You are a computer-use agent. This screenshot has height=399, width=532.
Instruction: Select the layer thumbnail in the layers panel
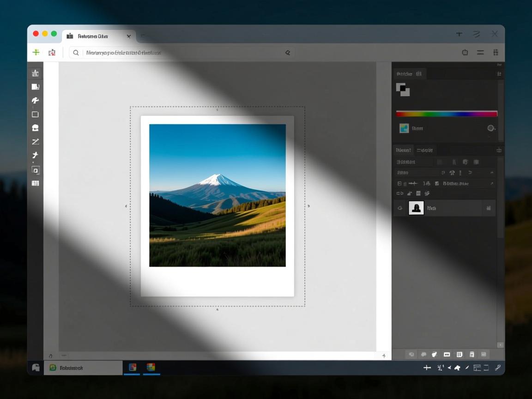point(416,208)
